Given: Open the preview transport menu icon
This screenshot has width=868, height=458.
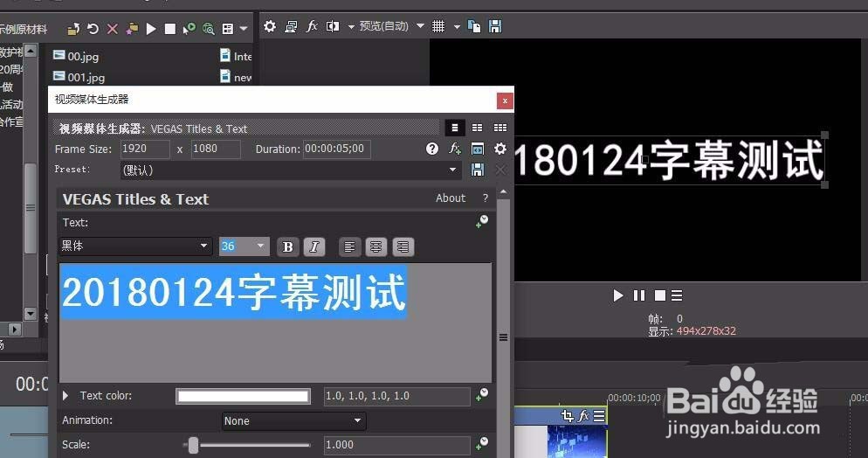Looking at the screenshot, I should tap(677, 295).
